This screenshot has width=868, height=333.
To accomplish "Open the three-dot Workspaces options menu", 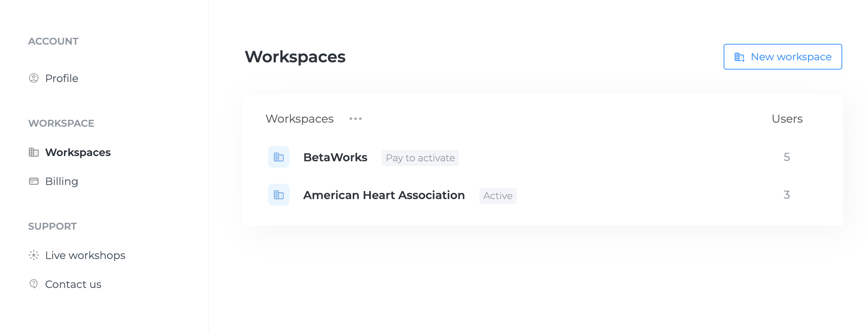I will click(x=356, y=119).
